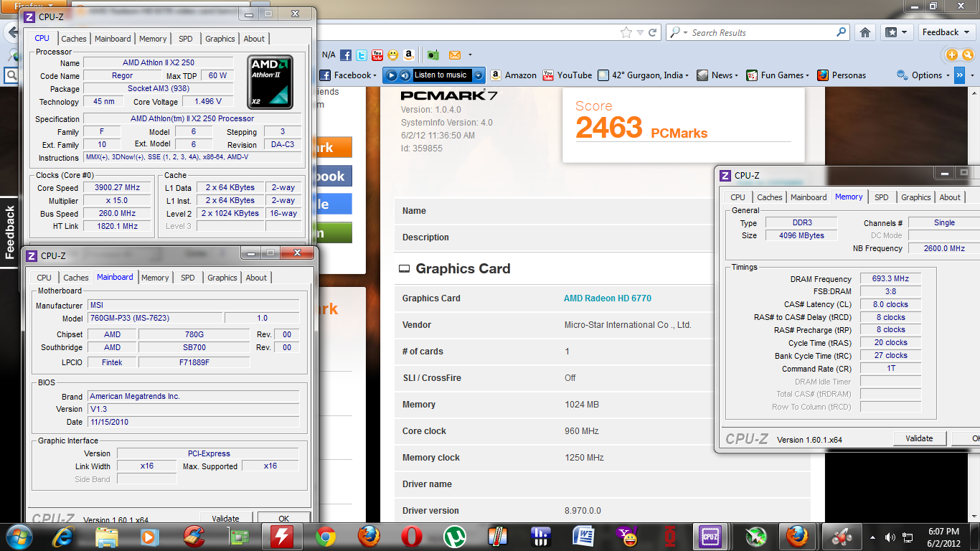Click the Facebook icon in the small toolbar
The height and width of the screenshot is (551, 980).
[346, 55]
